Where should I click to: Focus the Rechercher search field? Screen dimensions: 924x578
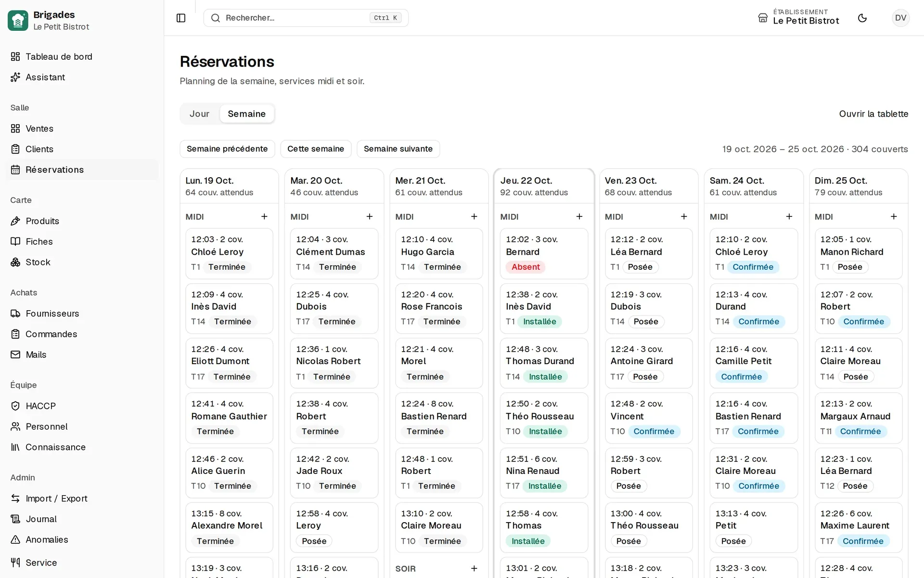tap(306, 18)
